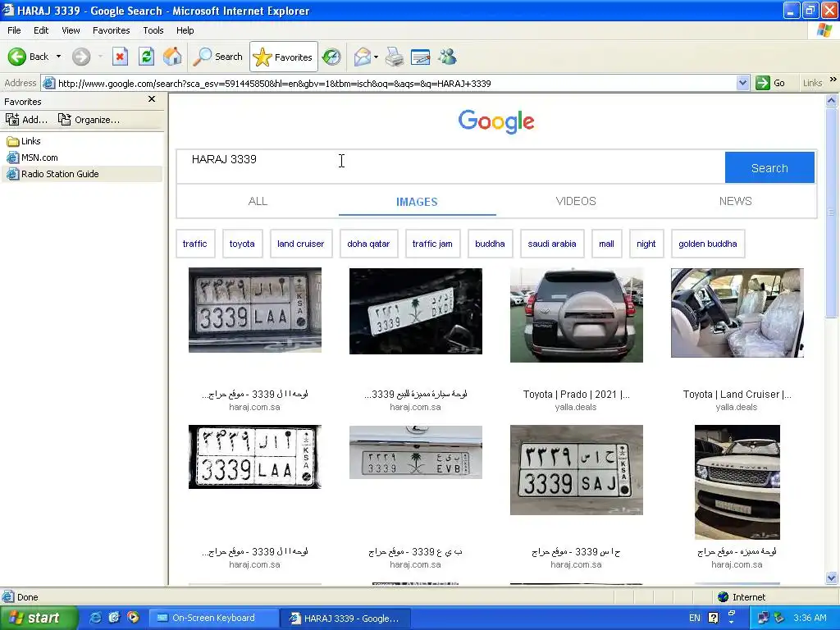Close the Favorites side panel
Screen dimensions: 840x630
(x=152, y=99)
